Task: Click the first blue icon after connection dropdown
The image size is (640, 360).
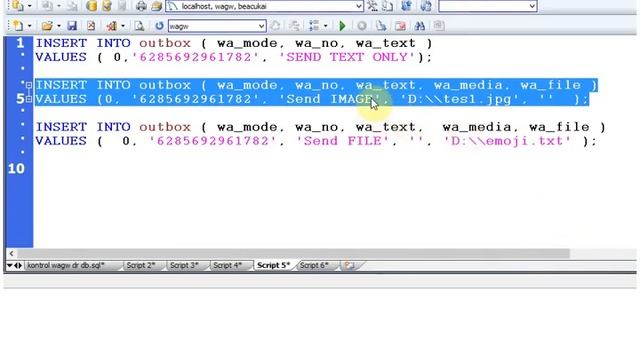Action: tap(406, 6)
